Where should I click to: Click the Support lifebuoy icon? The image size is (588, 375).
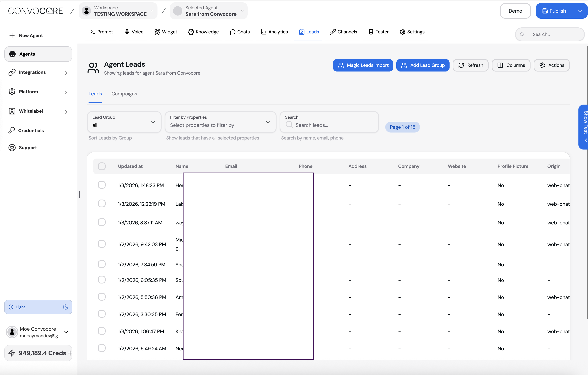12,147
